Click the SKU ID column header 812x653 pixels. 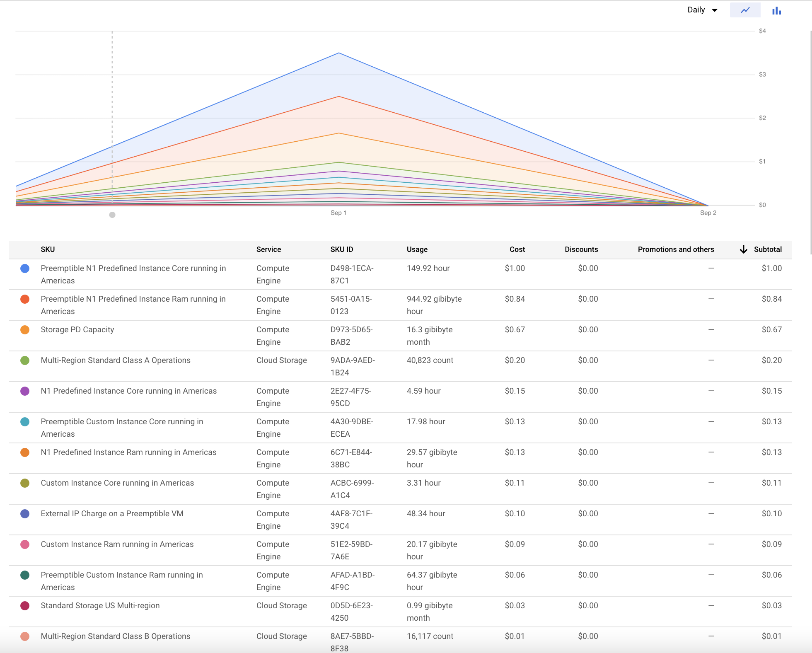pyautogui.click(x=342, y=249)
